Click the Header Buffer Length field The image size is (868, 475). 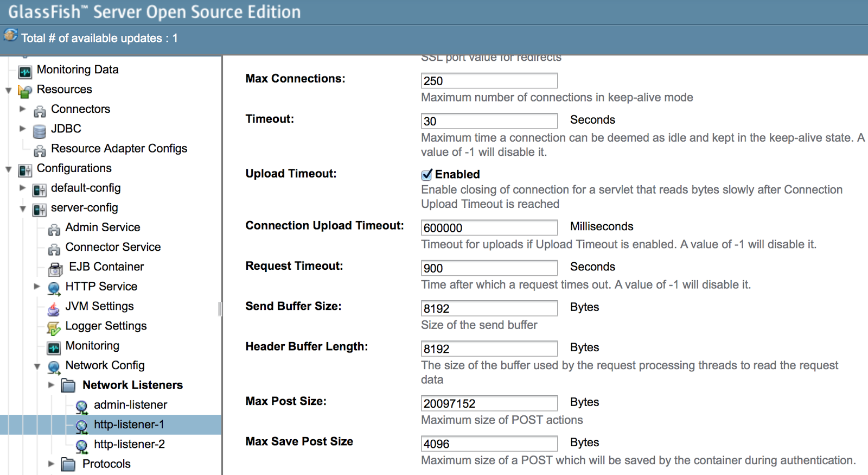point(489,349)
